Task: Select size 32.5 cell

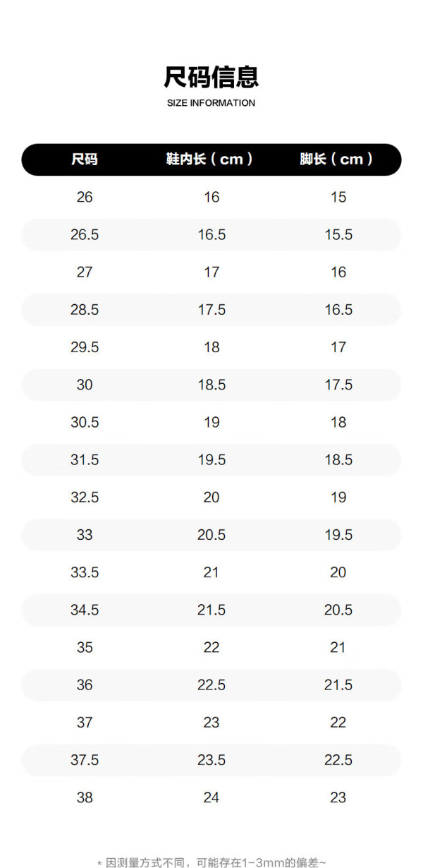Action: click(x=85, y=498)
